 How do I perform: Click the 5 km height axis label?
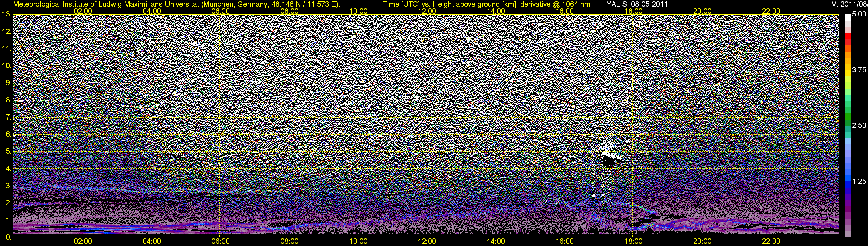(8, 151)
